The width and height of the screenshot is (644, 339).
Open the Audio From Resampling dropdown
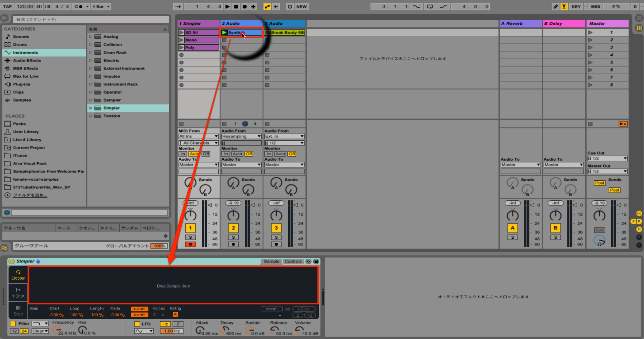click(241, 136)
